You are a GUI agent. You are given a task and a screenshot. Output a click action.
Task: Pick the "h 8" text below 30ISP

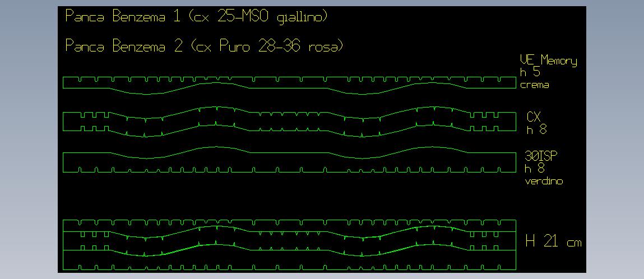click(x=535, y=169)
